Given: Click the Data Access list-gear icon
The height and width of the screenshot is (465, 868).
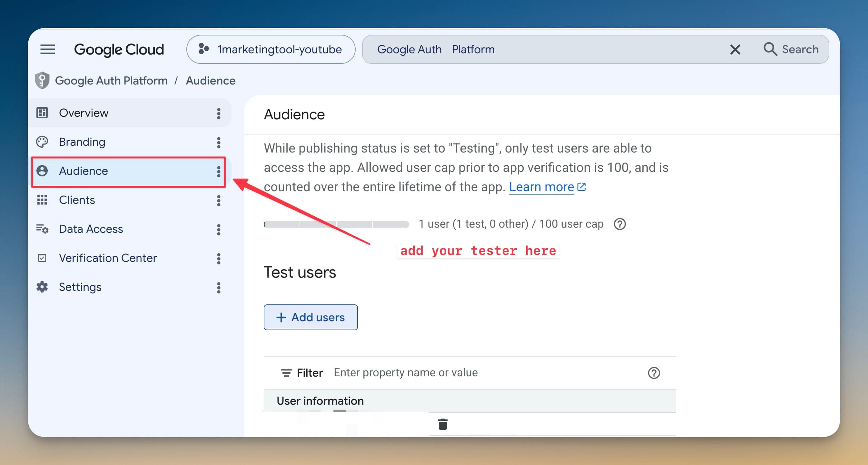Looking at the screenshot, I should (x=42, y=229).
